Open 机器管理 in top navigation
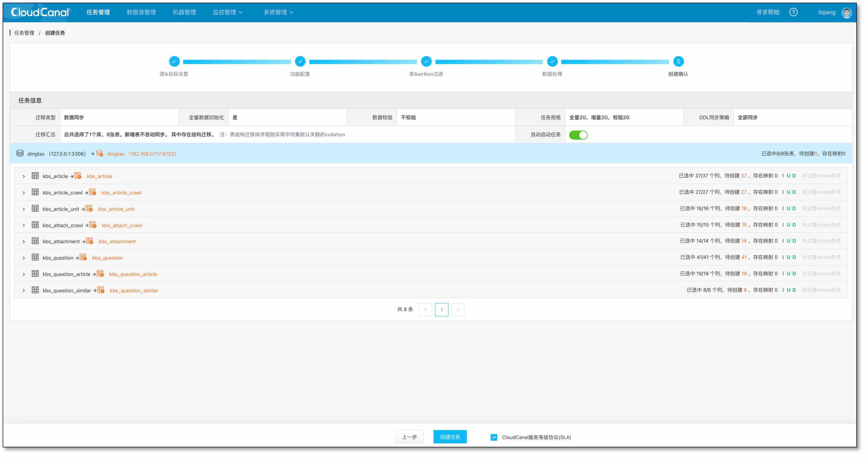Viewport: 868px width, 459px height. pos(184,12)
